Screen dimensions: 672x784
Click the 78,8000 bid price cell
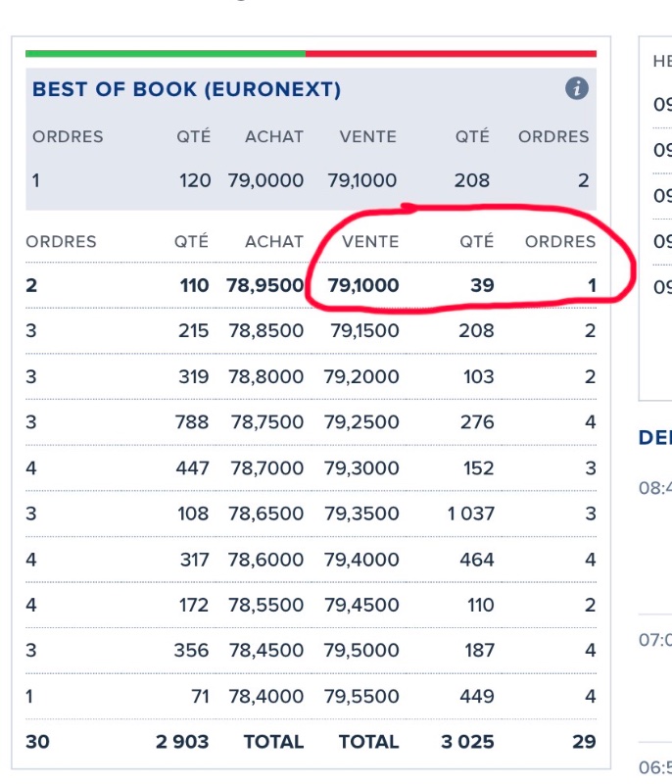265,376
